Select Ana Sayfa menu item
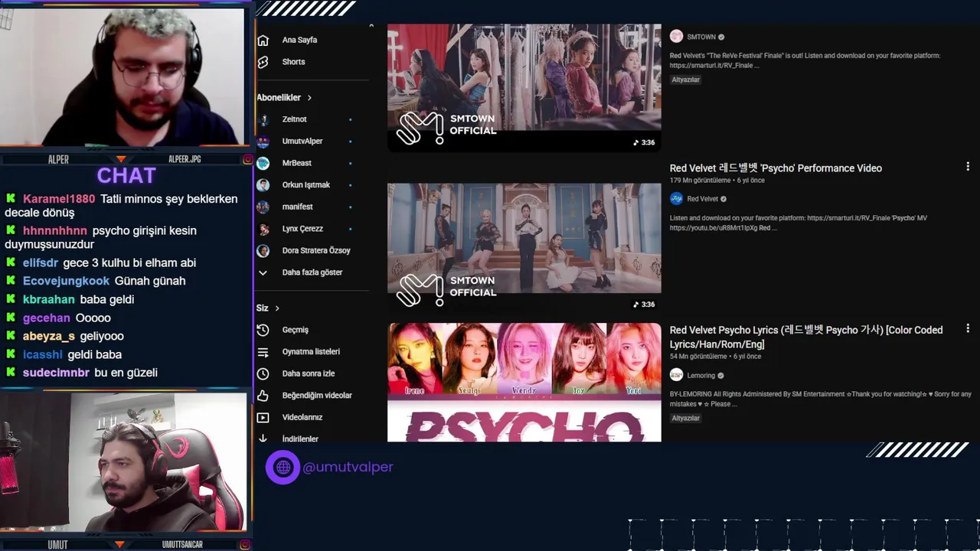The height and width of the screenshot is (551, 980). pos(299,40)
